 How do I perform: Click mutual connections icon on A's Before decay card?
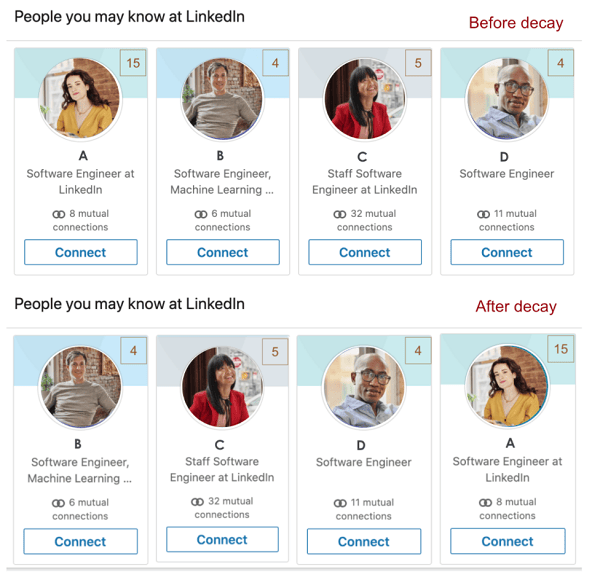point(59,214)
